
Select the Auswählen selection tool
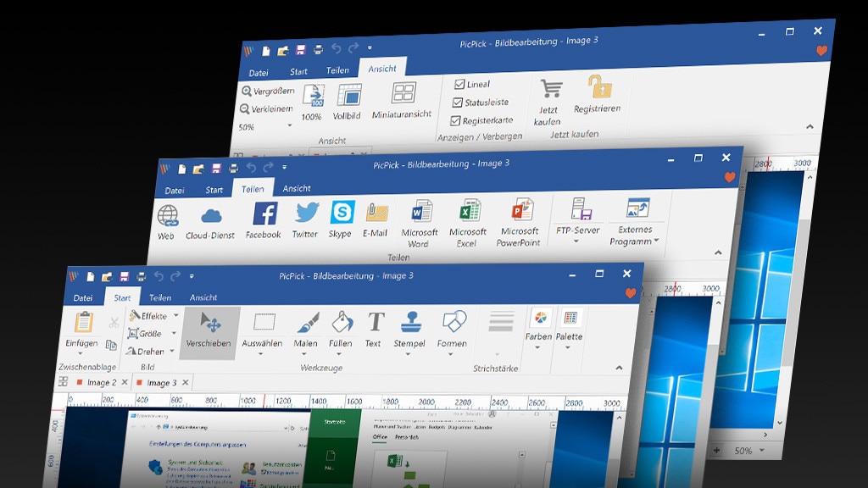coord(261,330)
